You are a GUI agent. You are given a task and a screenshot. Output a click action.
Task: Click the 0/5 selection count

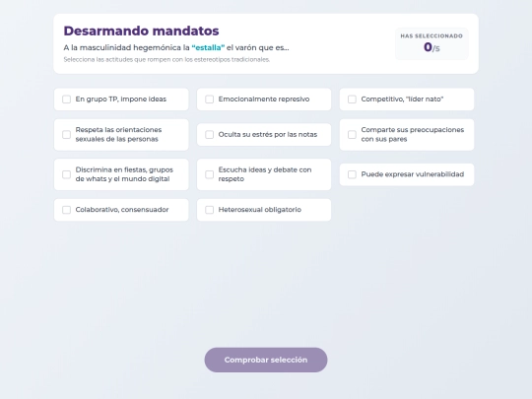[x=432, y=47]
